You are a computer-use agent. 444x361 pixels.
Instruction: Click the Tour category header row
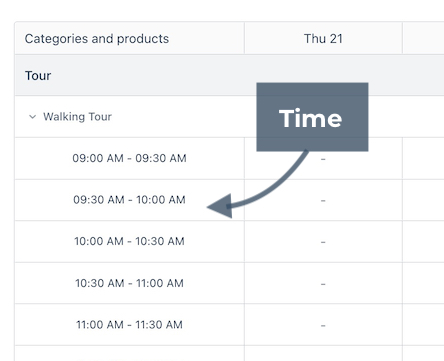229,75
